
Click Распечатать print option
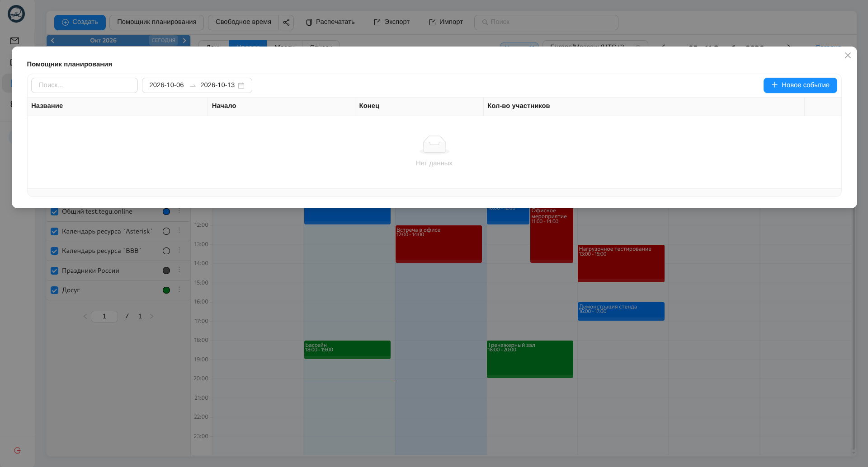(x=330, y=22)
